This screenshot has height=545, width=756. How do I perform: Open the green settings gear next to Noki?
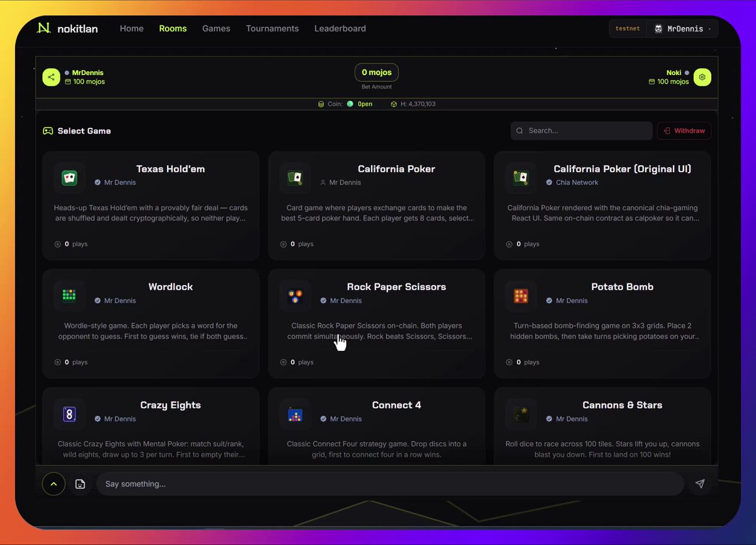tap(702, 77)
